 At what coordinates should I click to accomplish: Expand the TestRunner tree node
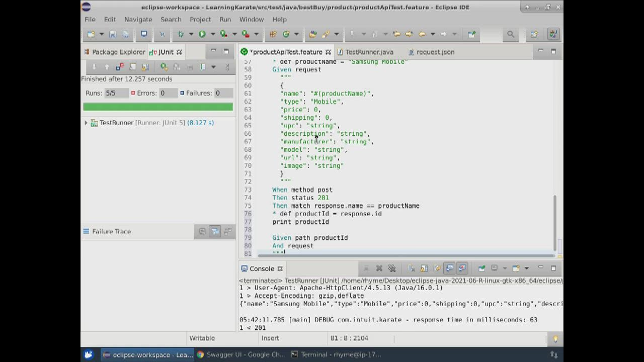pyautogui.click(x=86, y=123)
